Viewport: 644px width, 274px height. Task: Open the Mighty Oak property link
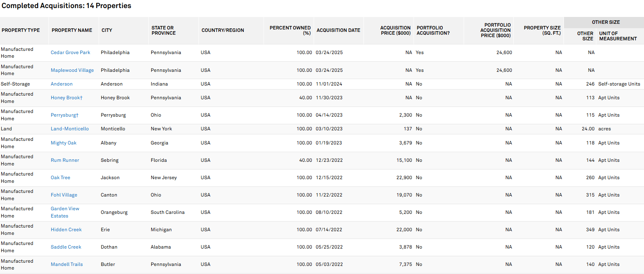point(63,143)
